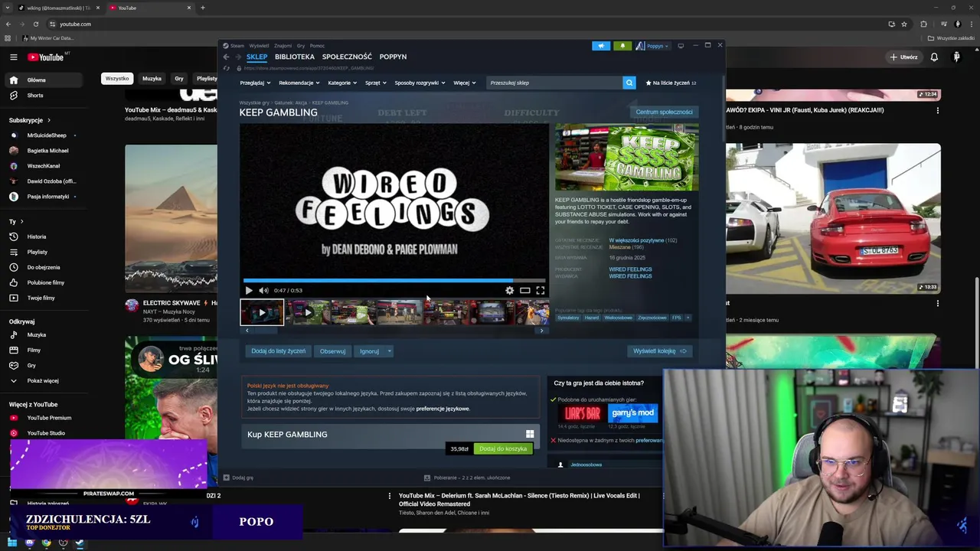Screen dimensions: 980x551
Task: Click YouTube Utwórz button
Action: point(903,57)
